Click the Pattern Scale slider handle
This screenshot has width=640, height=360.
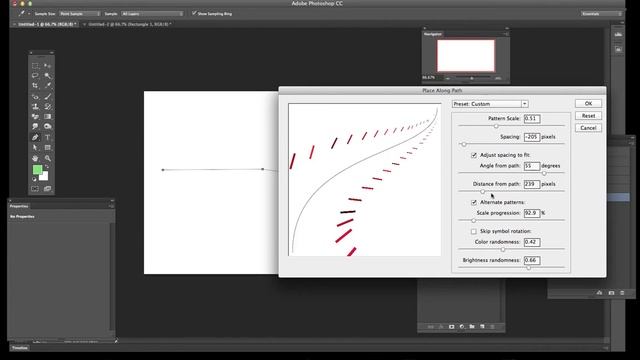496,126
